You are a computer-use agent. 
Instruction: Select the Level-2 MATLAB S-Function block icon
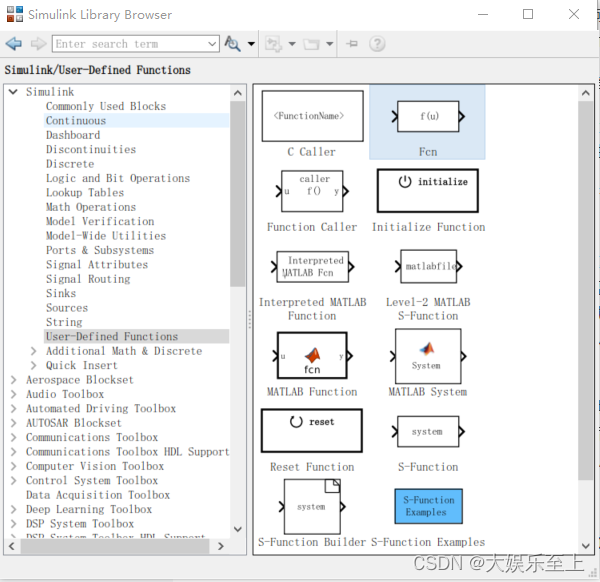(428, 266)
